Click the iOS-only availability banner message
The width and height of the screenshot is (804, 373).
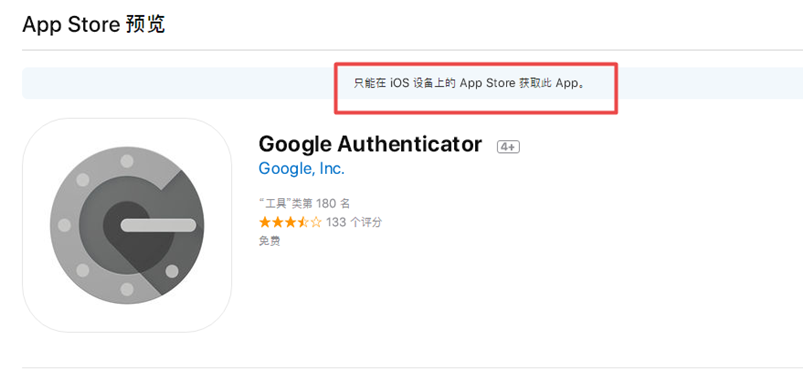470,83
